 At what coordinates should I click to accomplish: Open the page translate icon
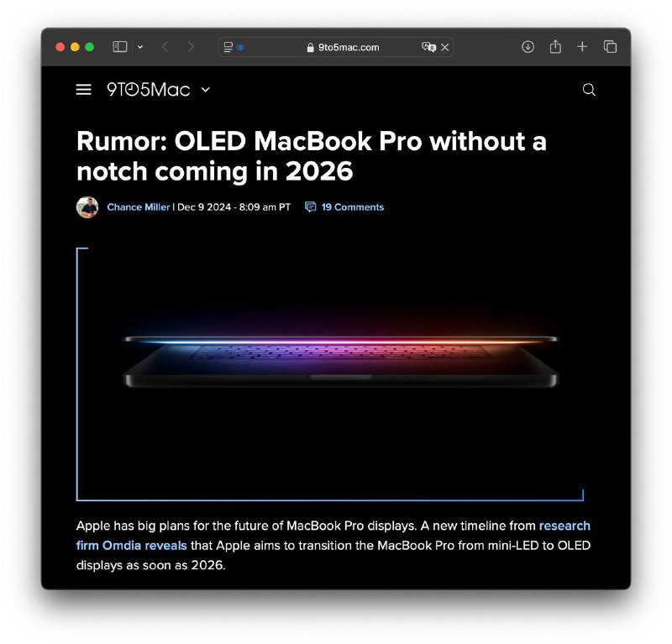(x=428, y=47)
